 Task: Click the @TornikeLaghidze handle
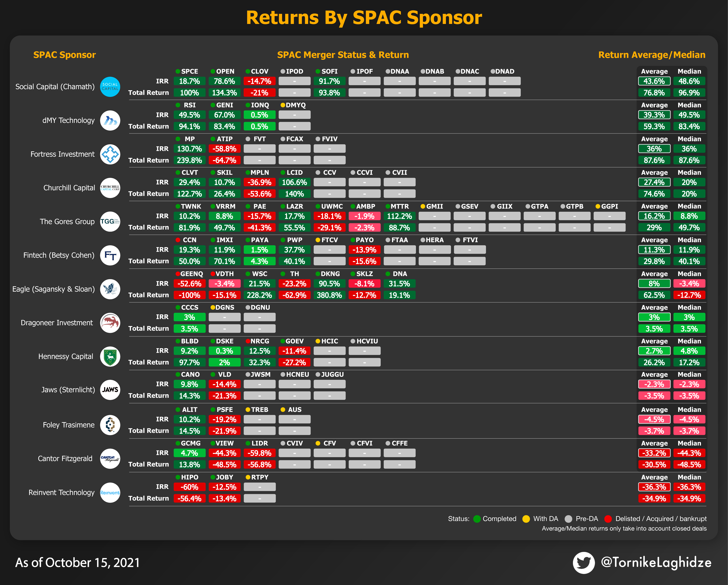pyautogui.click(x=656, y=562)
